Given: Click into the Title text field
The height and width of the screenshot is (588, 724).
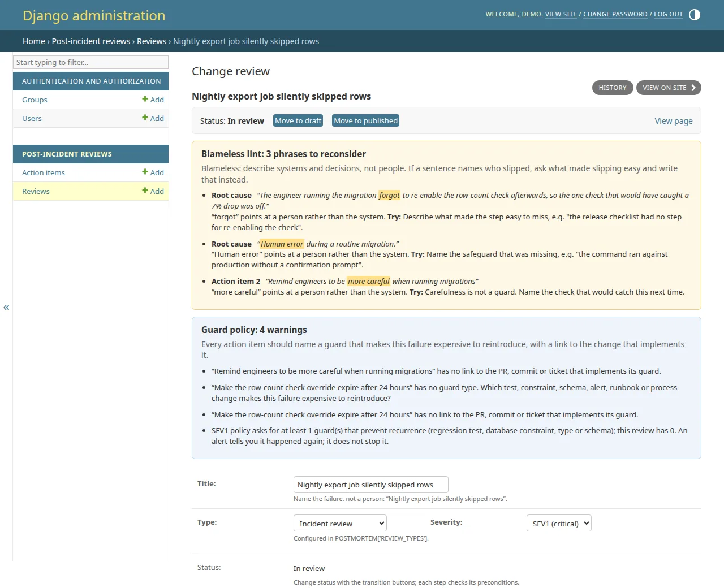Looking at the screenshot, I should coord(371,485).
